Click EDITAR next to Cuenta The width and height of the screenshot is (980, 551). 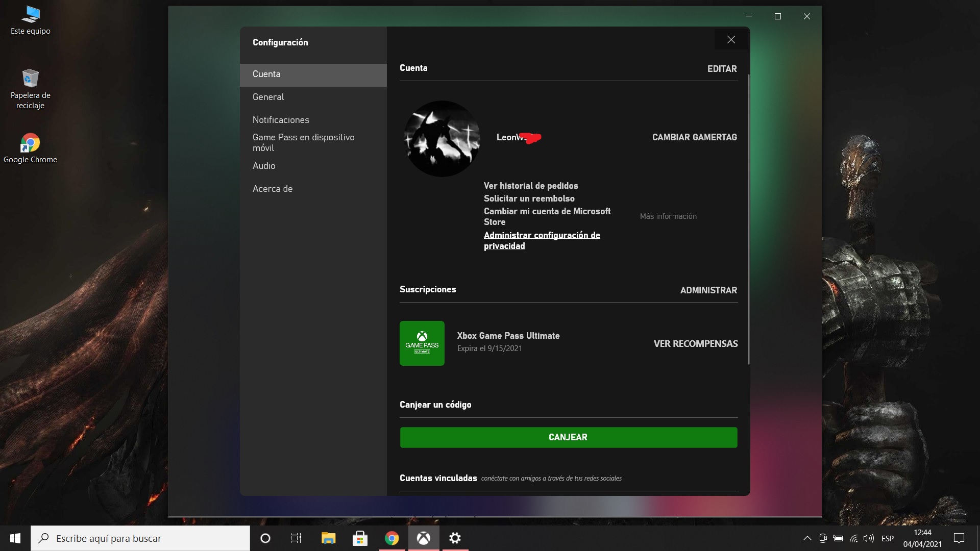pos(722,69)
